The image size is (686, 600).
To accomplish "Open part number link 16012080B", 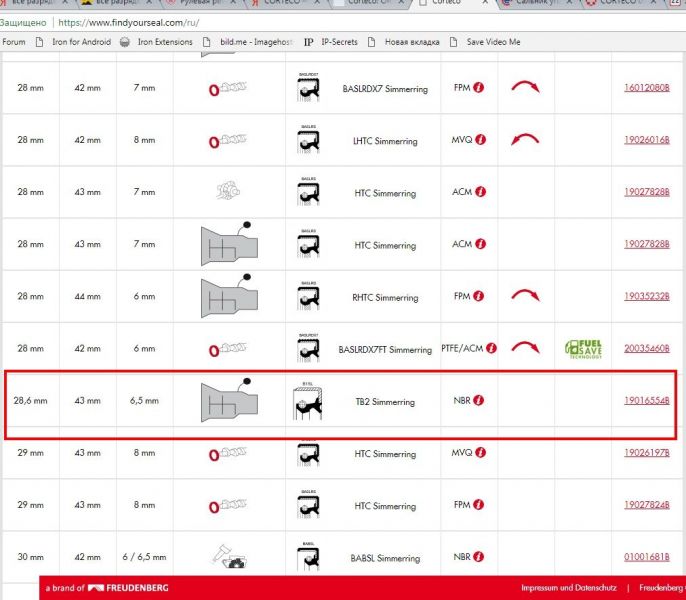I will [647, 88].
